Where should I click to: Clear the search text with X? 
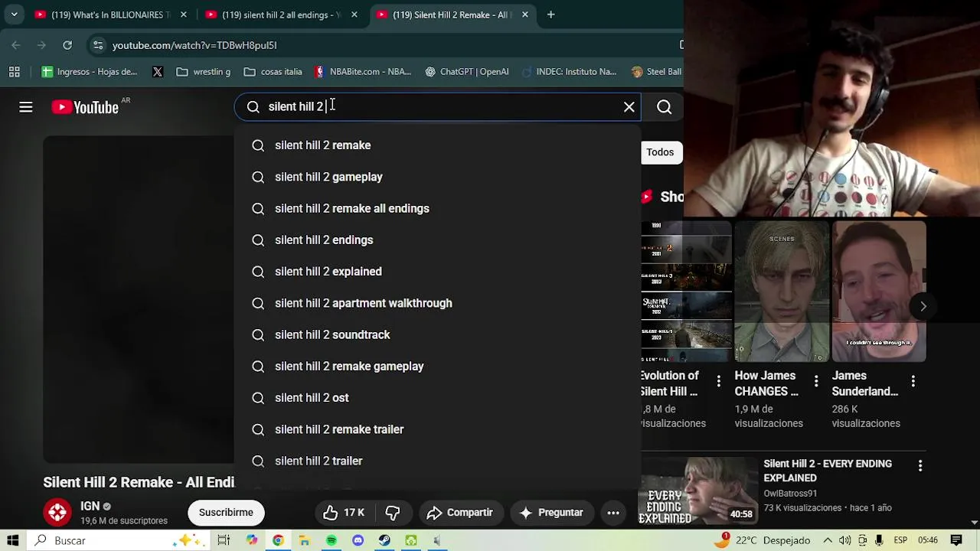pos(629,107)
